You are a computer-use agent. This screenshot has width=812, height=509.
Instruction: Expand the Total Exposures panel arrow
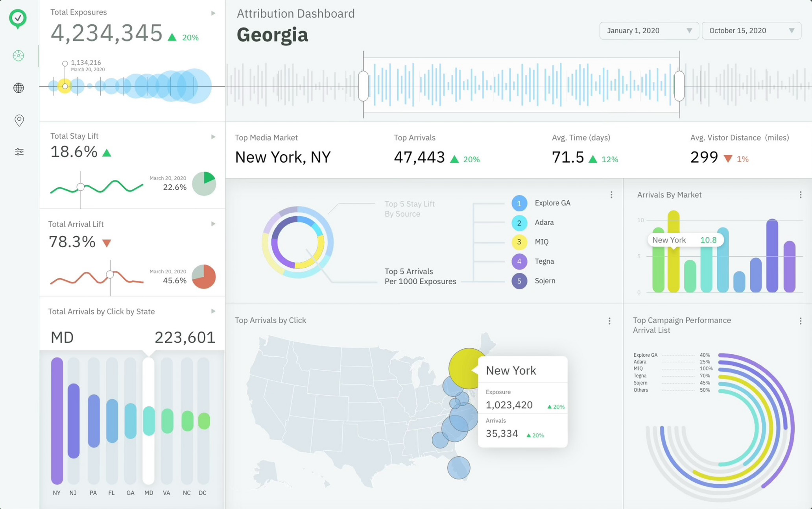[213, 13]
